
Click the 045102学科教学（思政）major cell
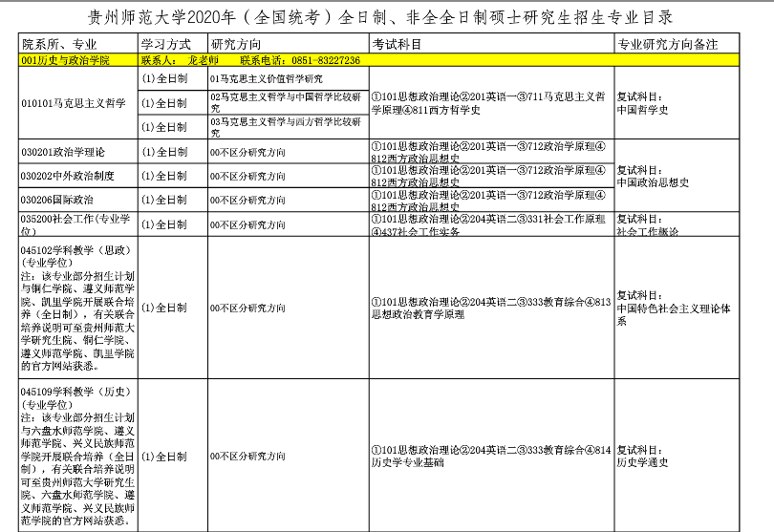77,308
